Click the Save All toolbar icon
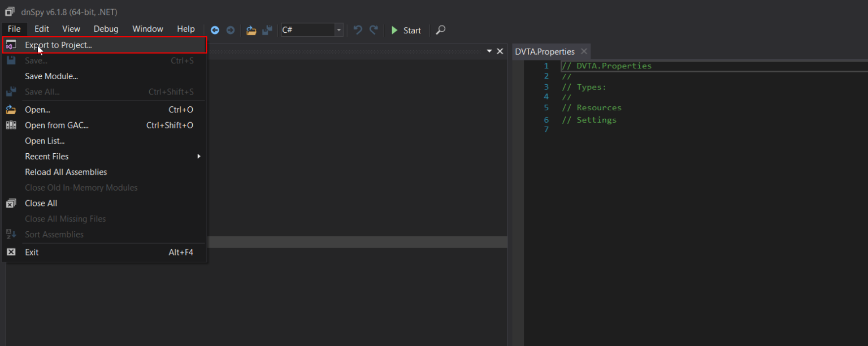 pos(267,30)
